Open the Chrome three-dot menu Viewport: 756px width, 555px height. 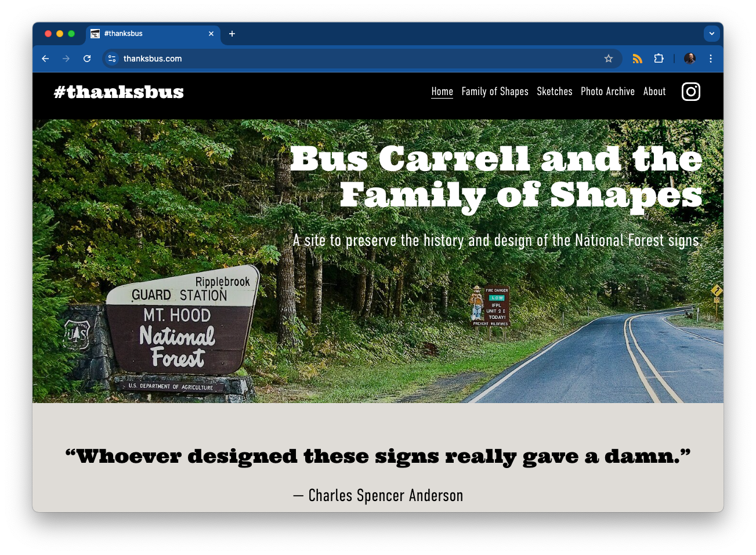tap(710, 59)
